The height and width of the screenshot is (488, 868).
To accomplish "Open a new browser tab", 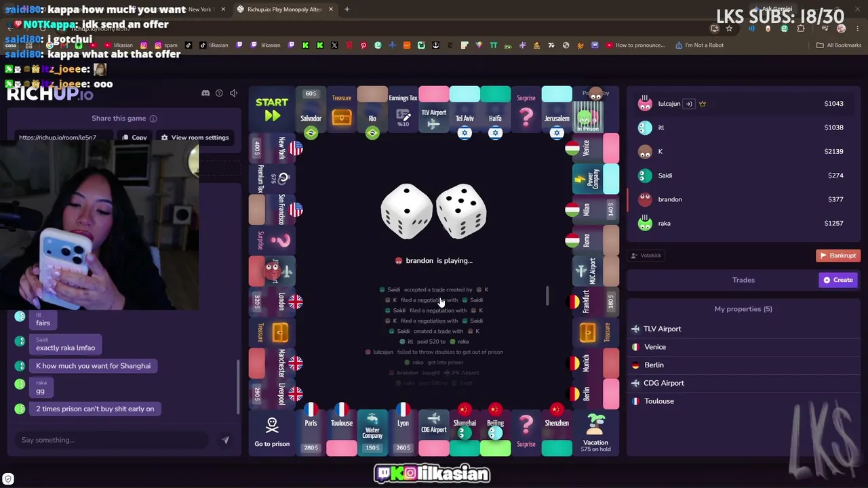I will click(347, 9).
